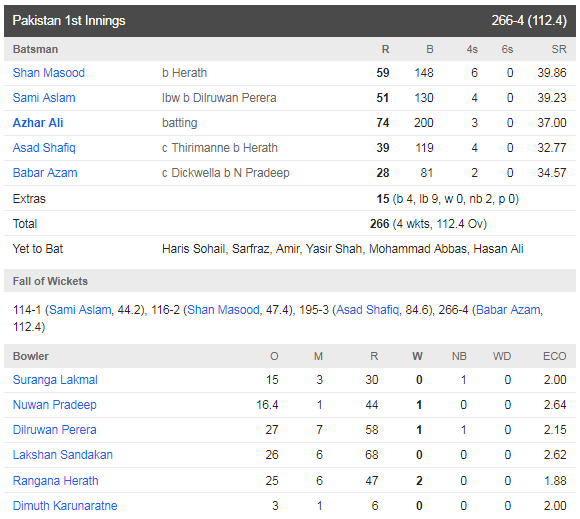The image size is (580, 519).
Task: Open Asad Shafiq batsman link
Action: click(44, 148)
